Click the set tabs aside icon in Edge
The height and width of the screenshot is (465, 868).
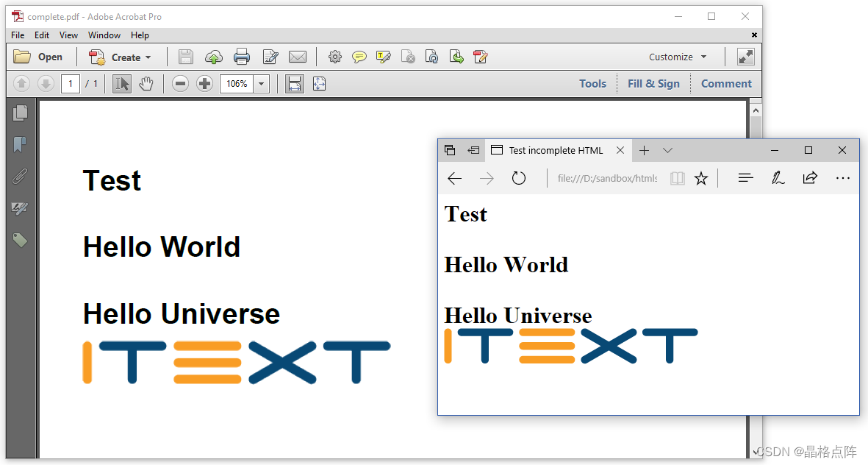point(473,150)
